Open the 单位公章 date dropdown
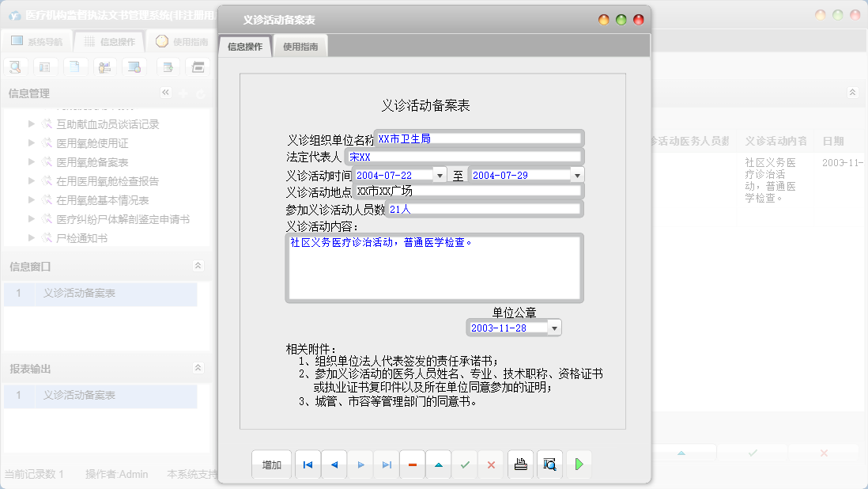Screen dimensions: 868x489 coord(554,327)
